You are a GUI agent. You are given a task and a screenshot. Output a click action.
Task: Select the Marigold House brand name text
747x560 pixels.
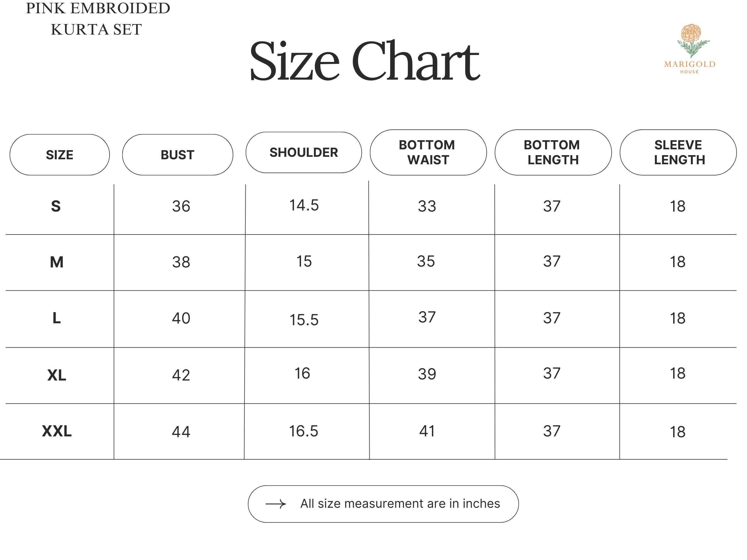(x=689, y=64)
